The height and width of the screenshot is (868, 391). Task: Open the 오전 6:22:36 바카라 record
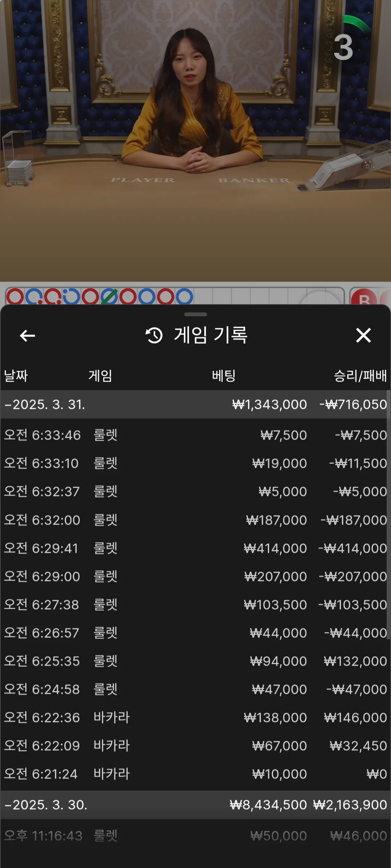coord(195,718)
